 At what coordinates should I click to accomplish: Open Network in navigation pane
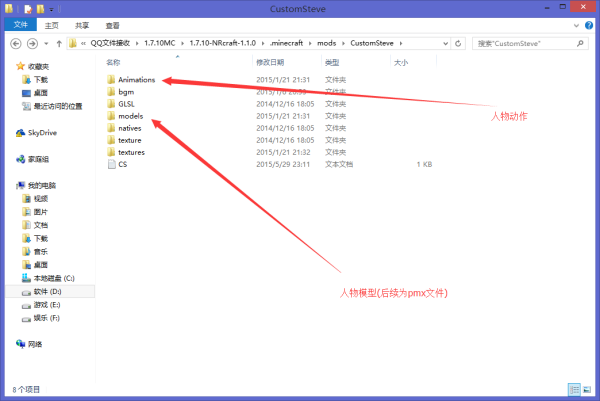tap(29, 344)
